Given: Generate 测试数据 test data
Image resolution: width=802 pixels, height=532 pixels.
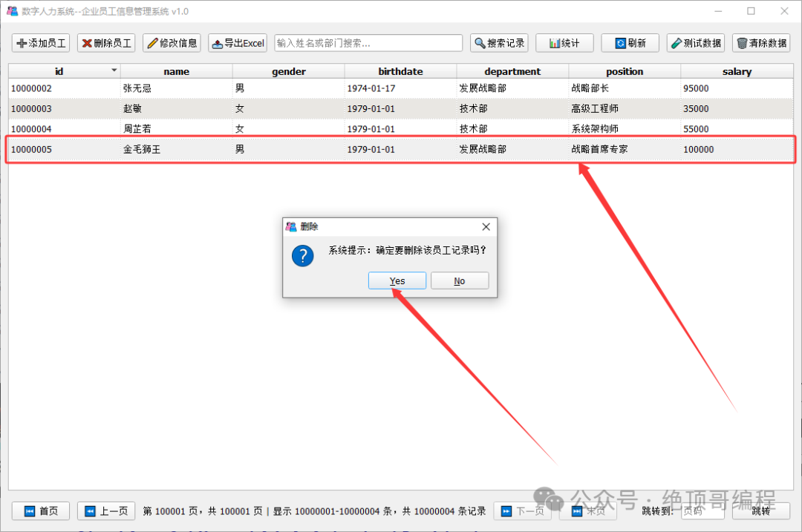Looking at the screenshot, I should point(696,43).
